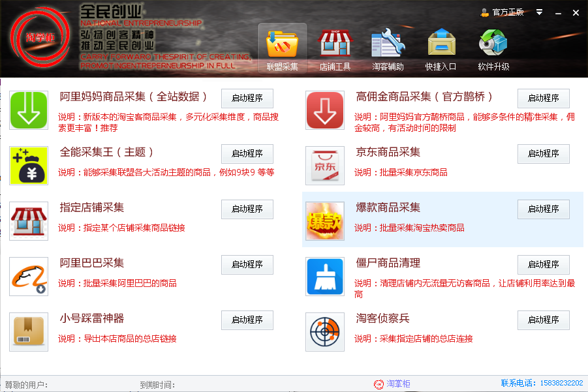Select the 阿里巴巴采集 title
Screen dimensions: 588x392
(x=91, y=263)
